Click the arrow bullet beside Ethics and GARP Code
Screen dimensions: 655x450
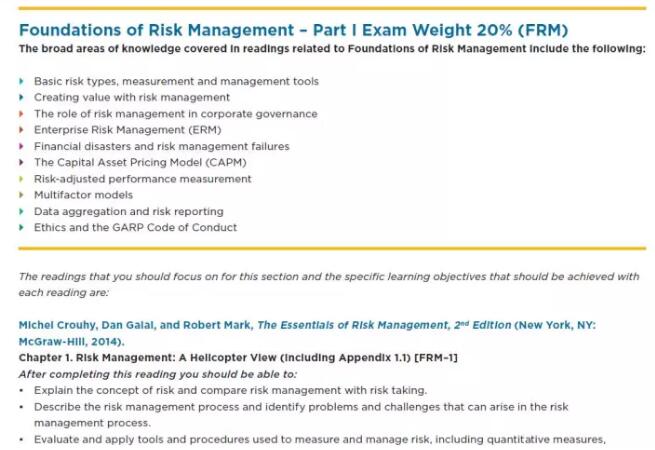click(x=22, y=227)
